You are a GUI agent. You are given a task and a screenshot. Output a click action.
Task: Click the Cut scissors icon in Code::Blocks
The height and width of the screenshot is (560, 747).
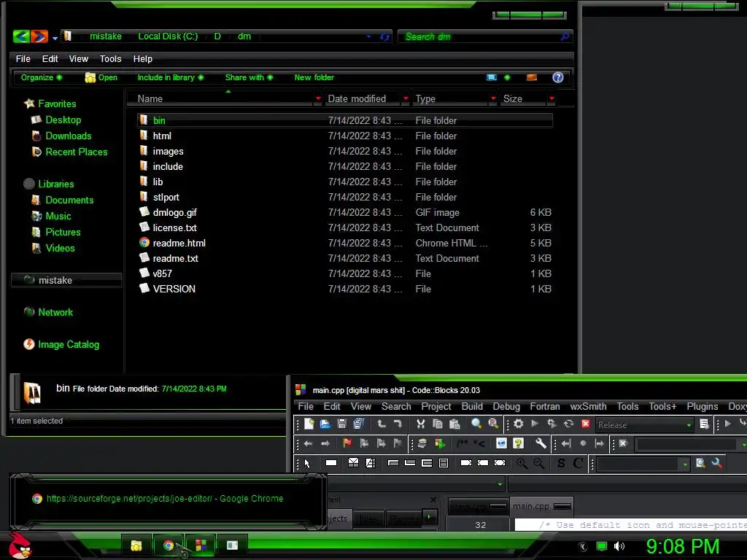coord(420,424)
